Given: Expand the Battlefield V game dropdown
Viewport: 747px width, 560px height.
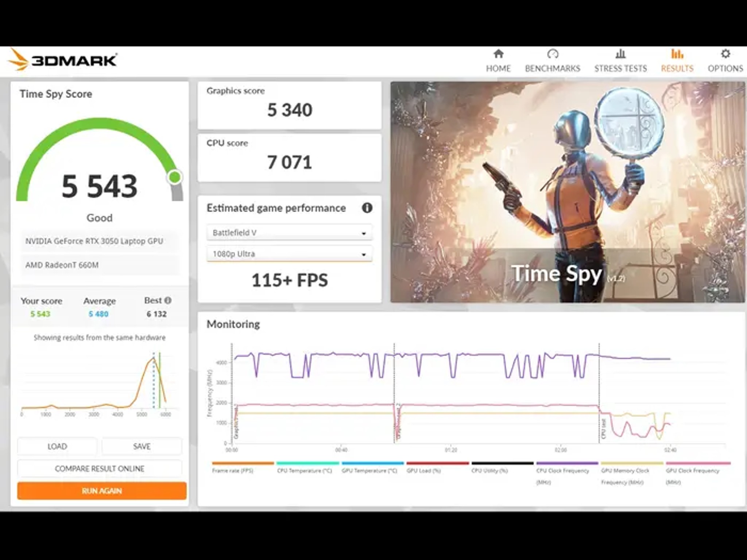Looking at the screenshot, I should click(289, 233).
